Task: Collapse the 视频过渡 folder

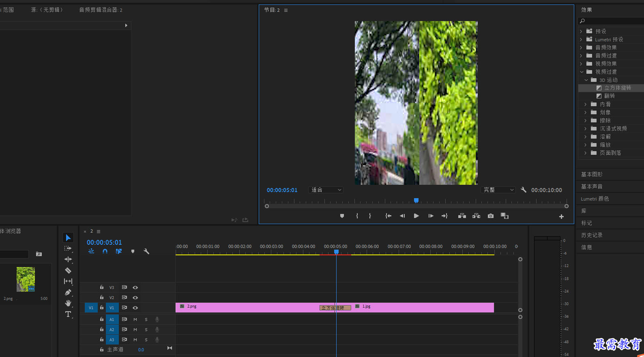Action: click(x=582, y=72)
